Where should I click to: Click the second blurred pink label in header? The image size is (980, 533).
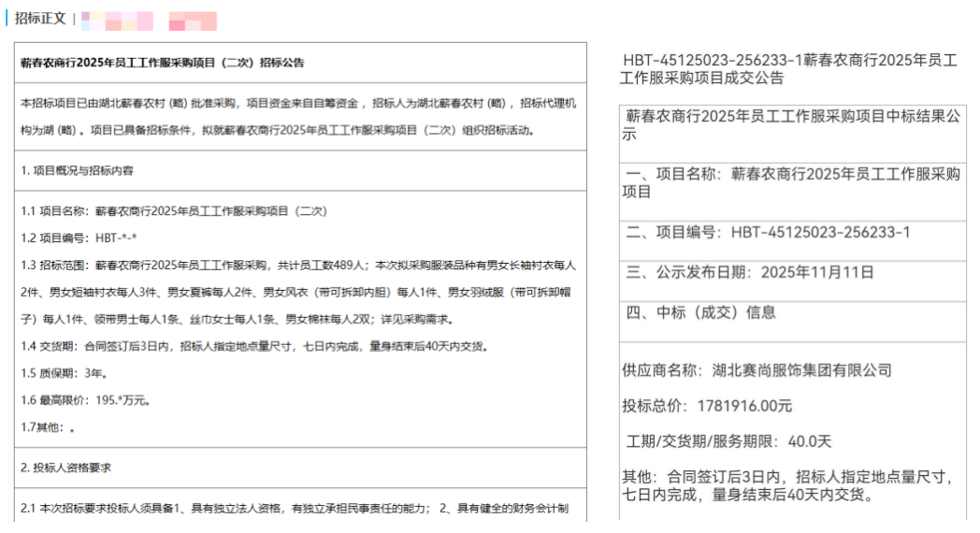pyautogui.click(x=193, y=20)
